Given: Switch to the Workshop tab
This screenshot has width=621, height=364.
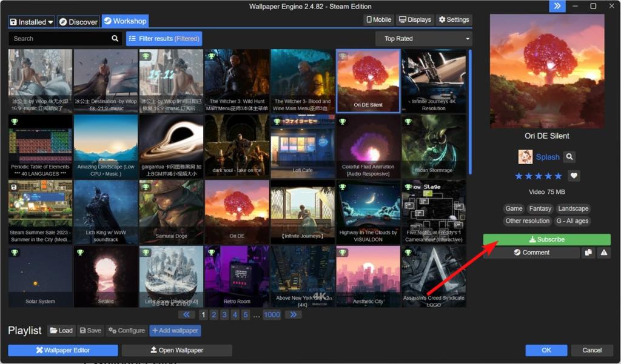Looking at the screenshot, I should [125, 21].
